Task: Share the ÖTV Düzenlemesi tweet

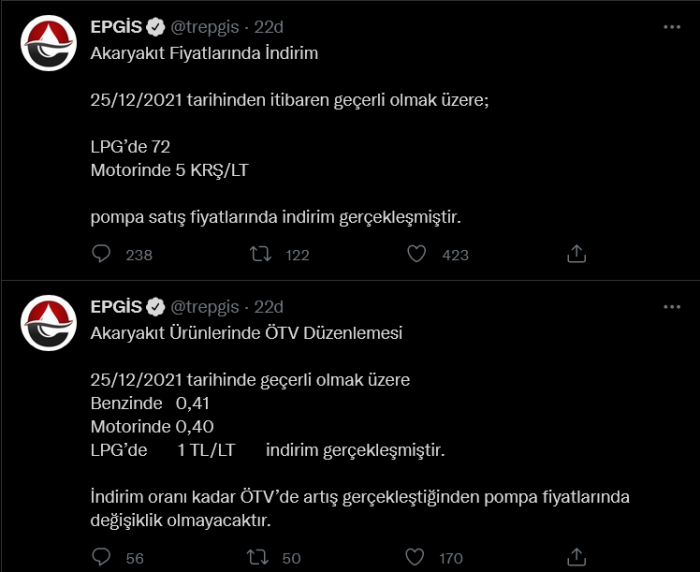Action: (575, 557)
